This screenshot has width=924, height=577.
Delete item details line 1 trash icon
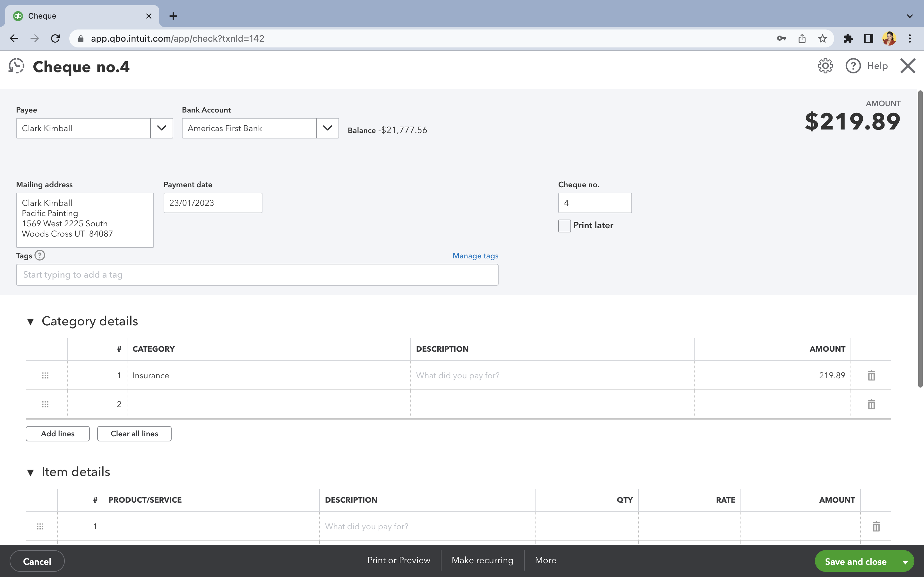[876, 527]
